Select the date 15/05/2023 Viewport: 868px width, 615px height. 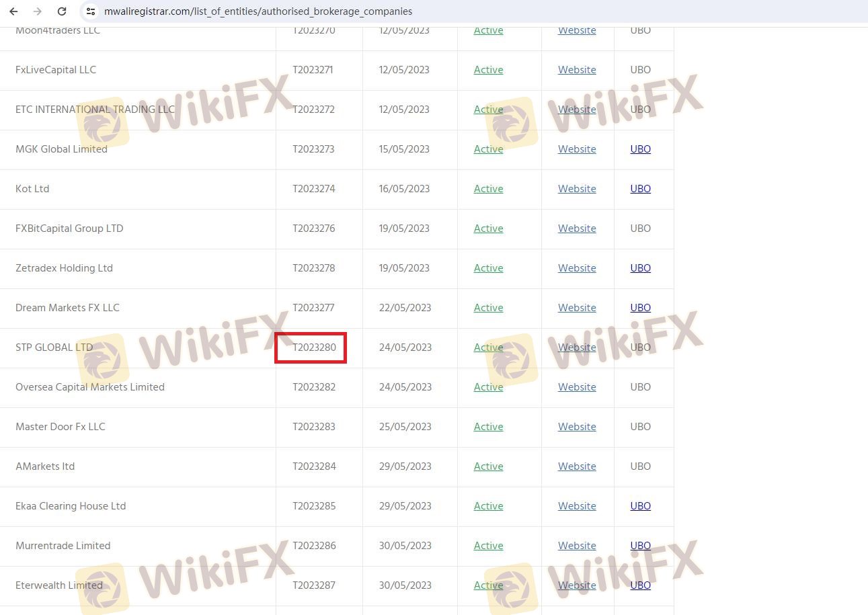tap(404, 149)
